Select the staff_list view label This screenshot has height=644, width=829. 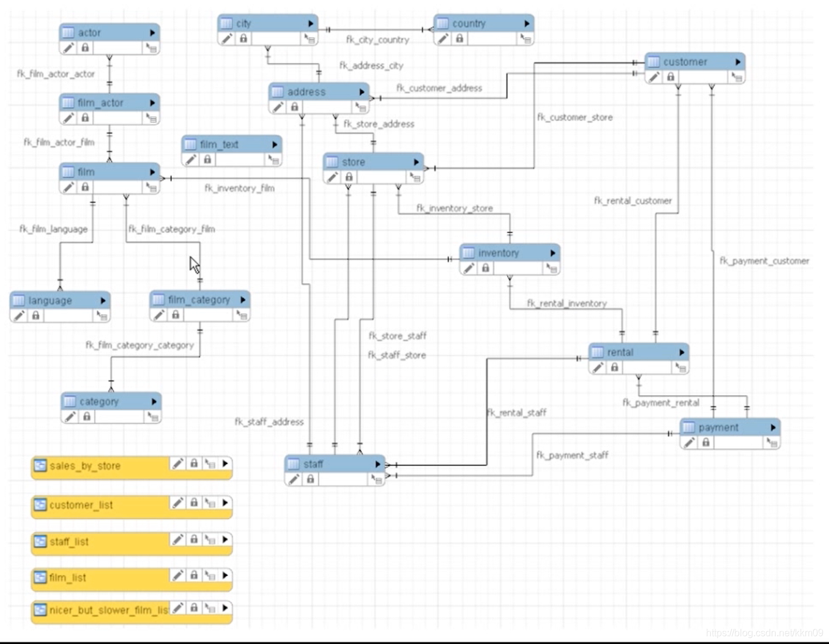69,542
